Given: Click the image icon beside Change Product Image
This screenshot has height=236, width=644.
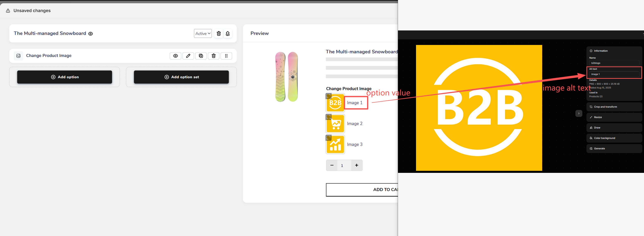Looking at the screenshot, I should click(18, 56).
